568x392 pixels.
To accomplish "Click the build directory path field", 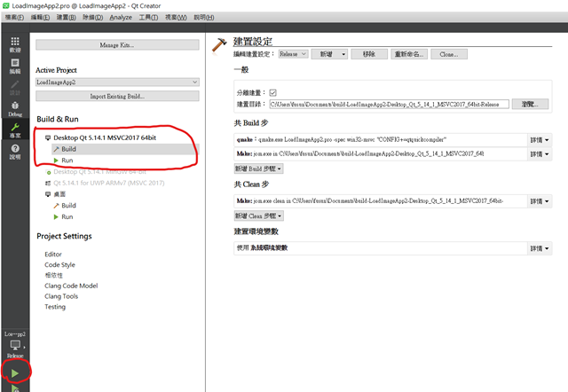I will coord(389,105).
